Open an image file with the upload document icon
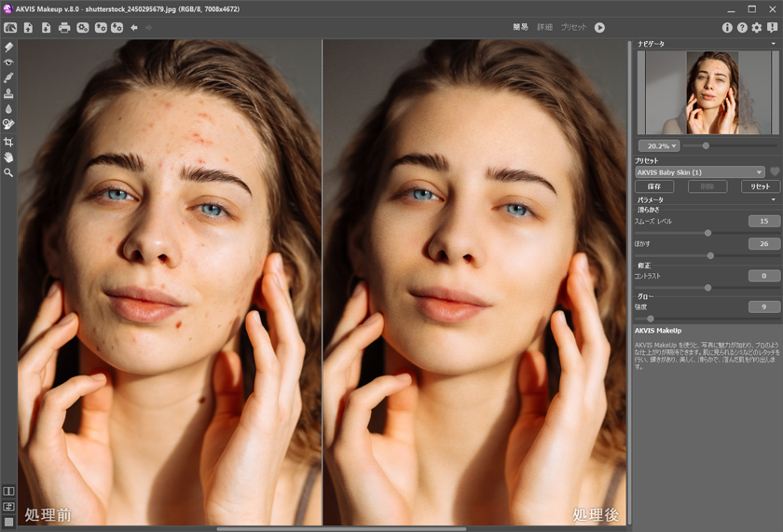This screenshot has width=783, height=532. (x=29, y=27)
